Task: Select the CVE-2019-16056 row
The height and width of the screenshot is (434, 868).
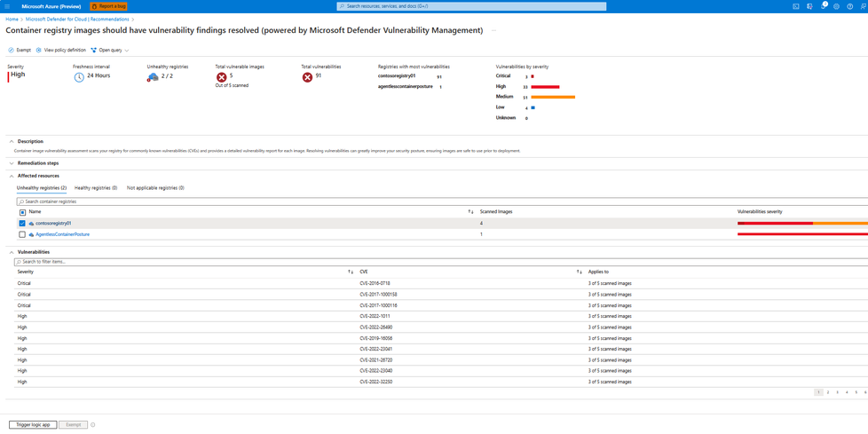Action: tap(442, 337)
